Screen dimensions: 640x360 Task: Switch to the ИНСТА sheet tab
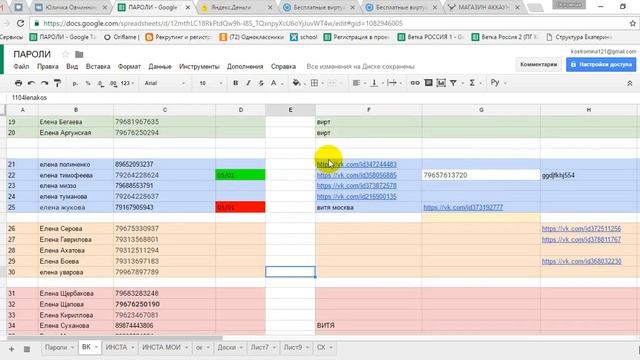click(x=116, y=347)
